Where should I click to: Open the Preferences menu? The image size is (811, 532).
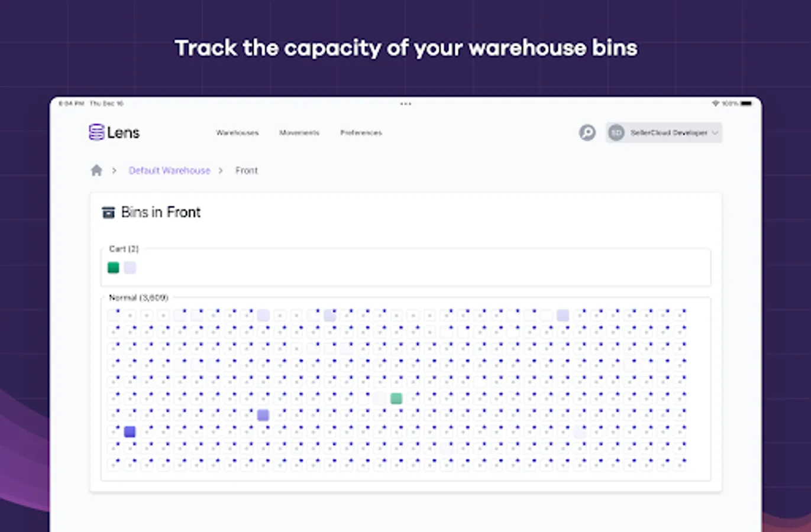pyautogui.click(x=361, y=133)
